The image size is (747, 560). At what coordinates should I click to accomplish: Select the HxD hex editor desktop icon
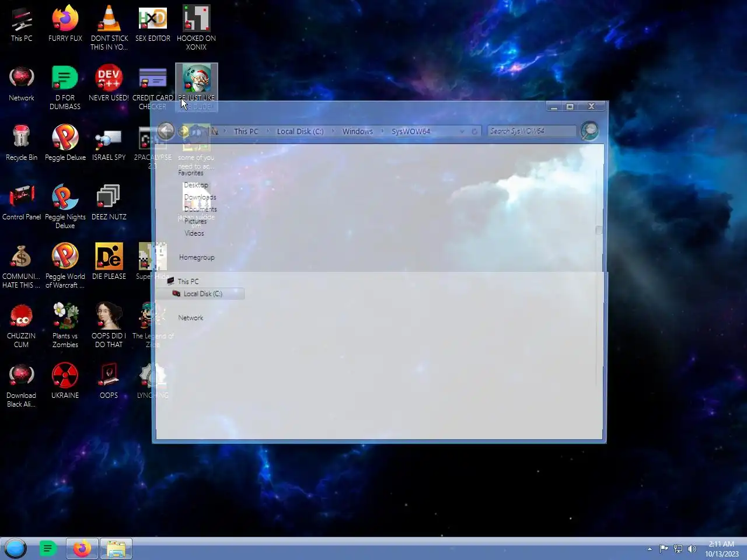coord(153,23)
